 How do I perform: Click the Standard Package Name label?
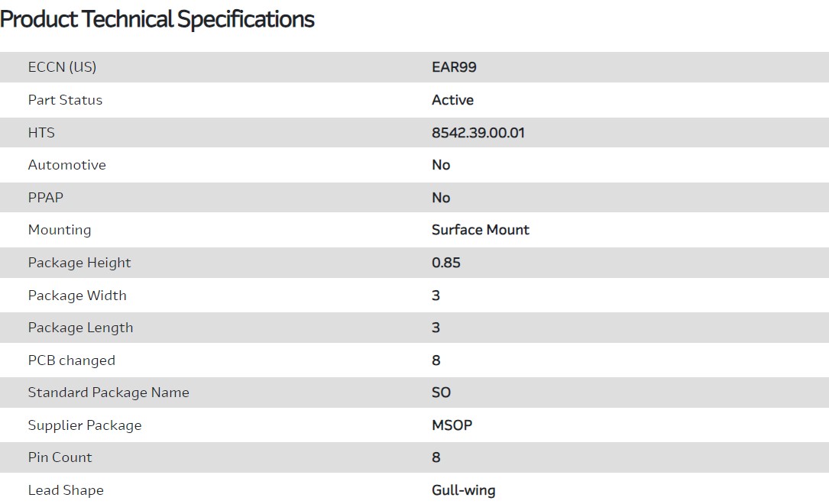click(x=108, y=393)
